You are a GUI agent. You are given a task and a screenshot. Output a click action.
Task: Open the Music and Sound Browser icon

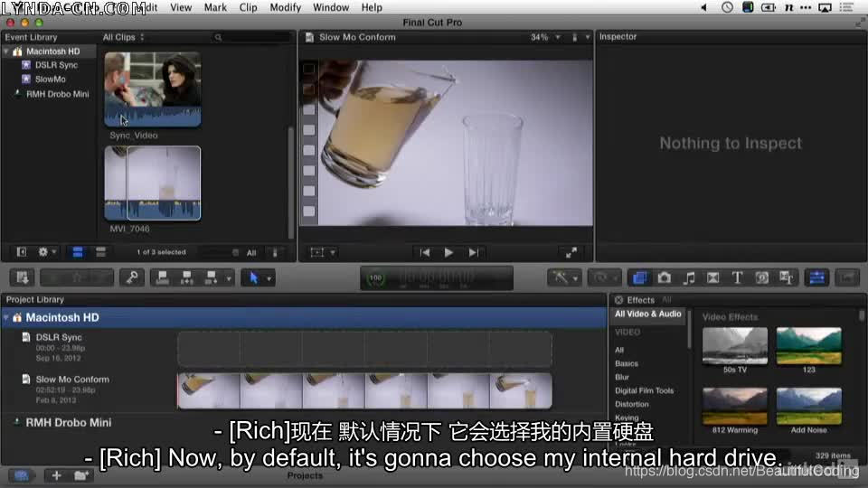[689, 277]
